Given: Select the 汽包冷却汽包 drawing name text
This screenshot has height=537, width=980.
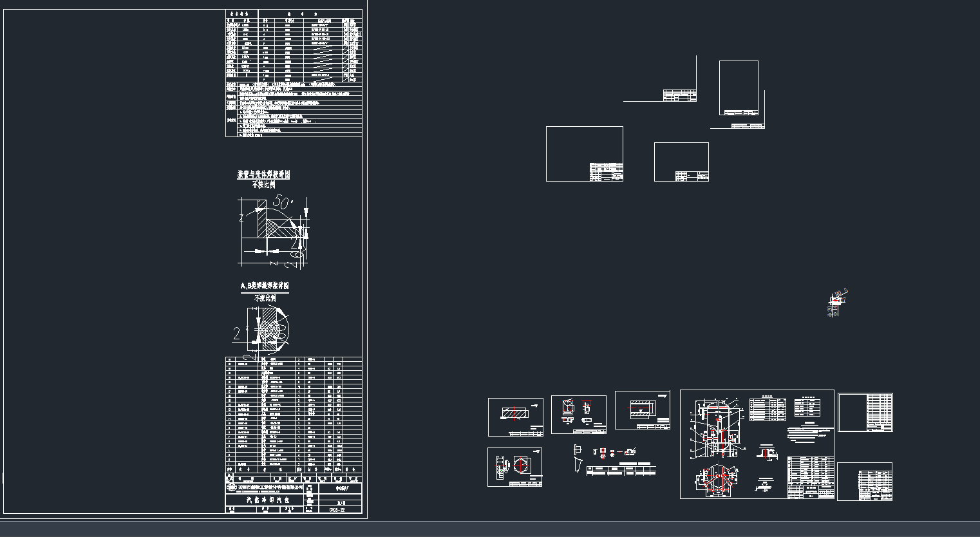Looking at the screenshot, I should (x=269, y=499).
